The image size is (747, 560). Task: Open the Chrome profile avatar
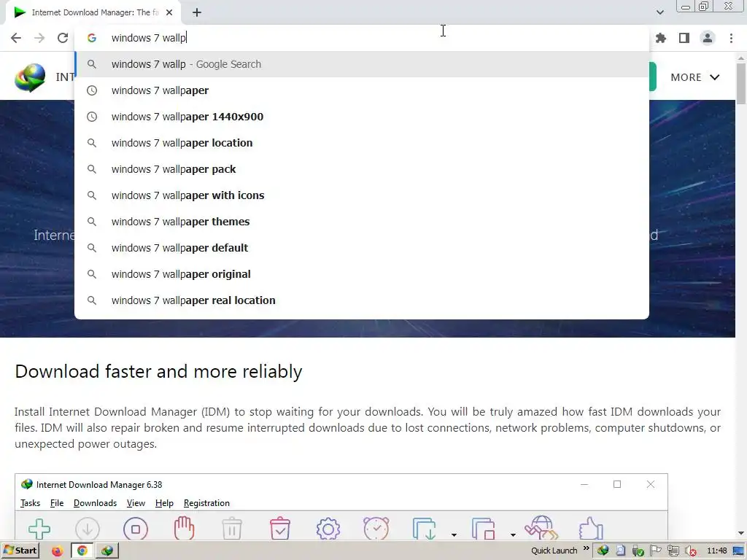(x=708, y=38)
